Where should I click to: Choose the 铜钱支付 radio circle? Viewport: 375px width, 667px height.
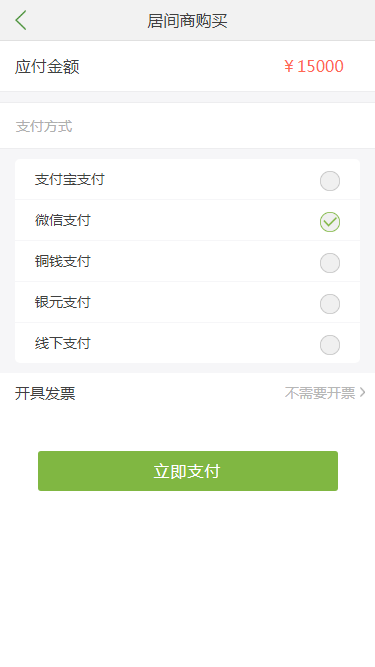pyautogui.click(x=330, y=262)
